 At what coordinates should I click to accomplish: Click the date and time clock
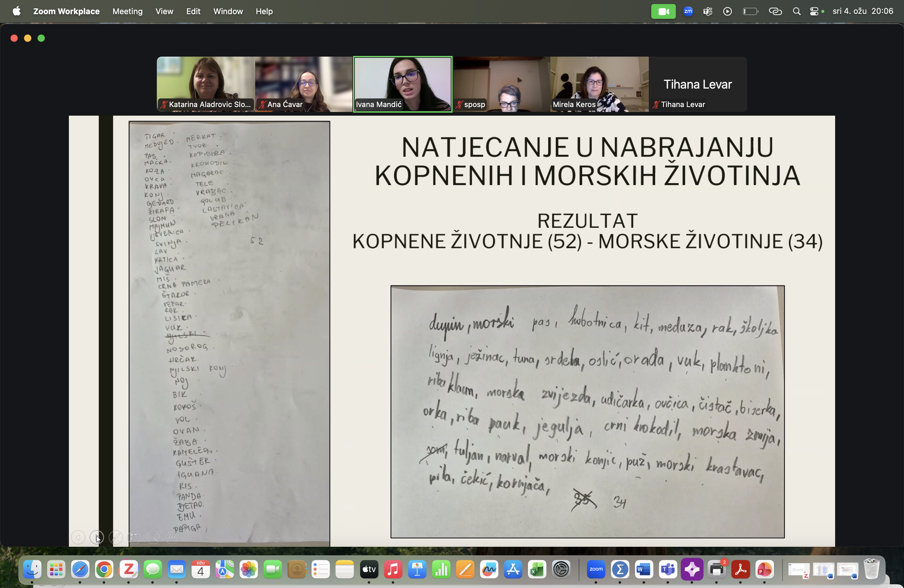[863, 12]
